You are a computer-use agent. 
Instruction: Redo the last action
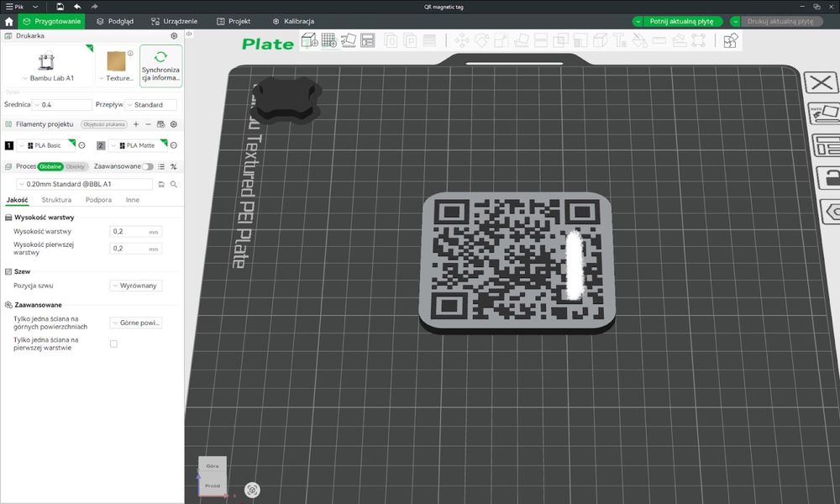(x=94, y=7)
